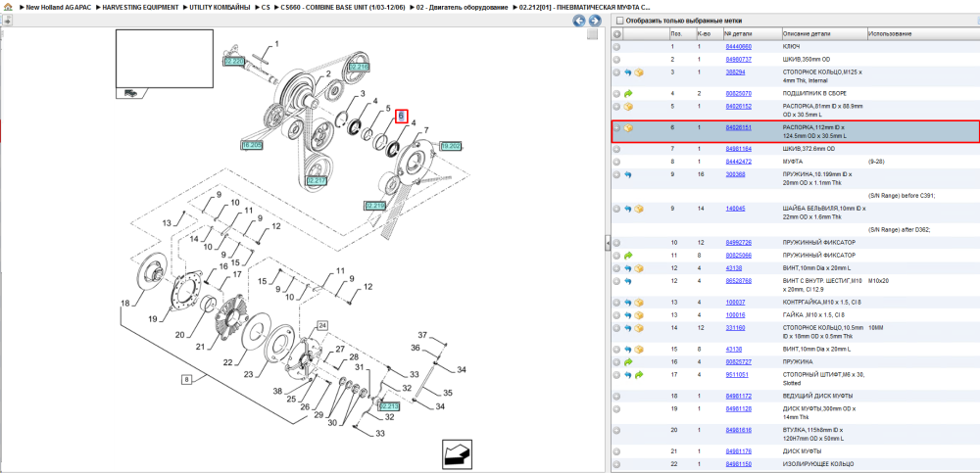
Task: Click the green arrow icon for part 80825727
Action: 628,361
